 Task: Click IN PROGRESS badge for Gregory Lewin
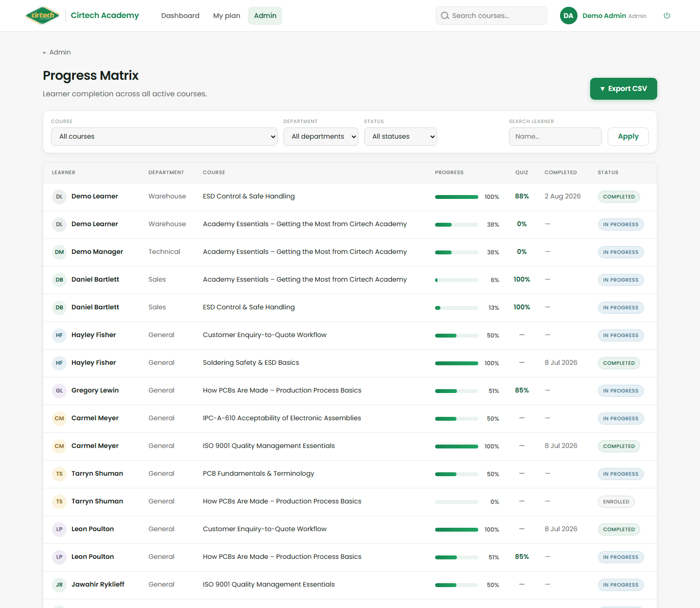coord(621,391)
